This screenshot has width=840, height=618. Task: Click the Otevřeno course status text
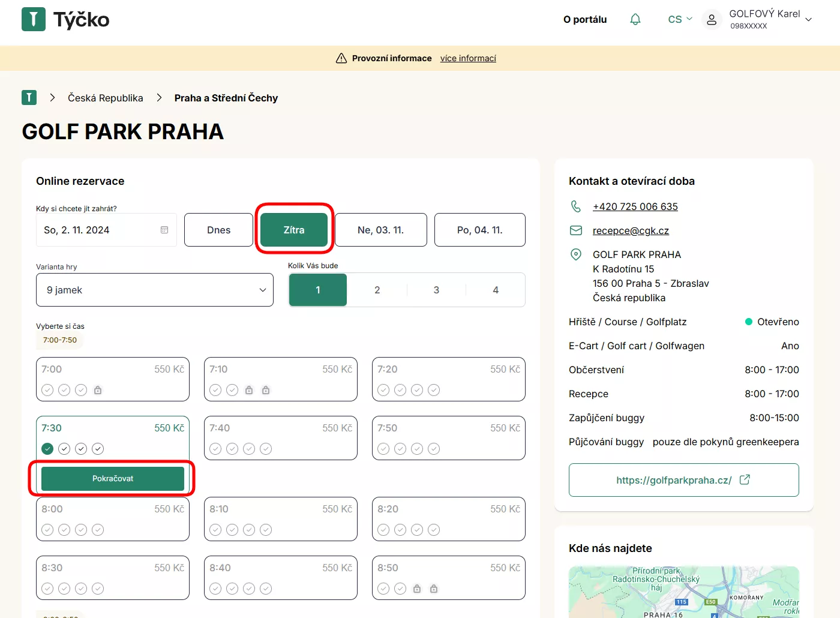pos(778,322)
